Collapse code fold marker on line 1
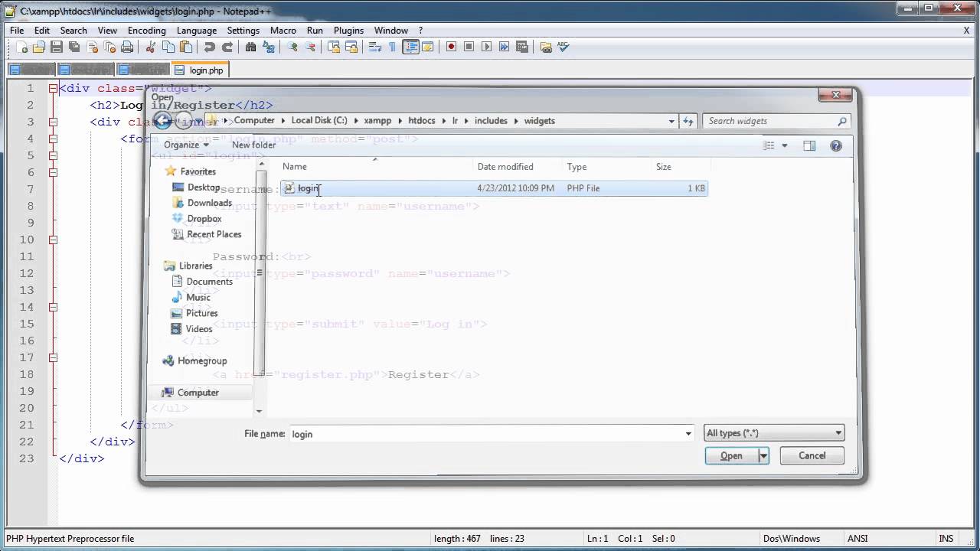This screenshot has height=551, width=980. 53,88
